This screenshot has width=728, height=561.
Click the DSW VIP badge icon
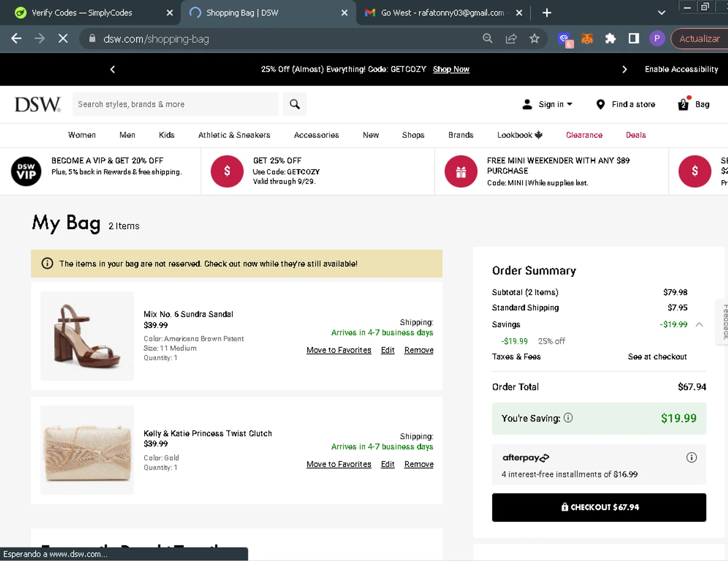point(26,171)
